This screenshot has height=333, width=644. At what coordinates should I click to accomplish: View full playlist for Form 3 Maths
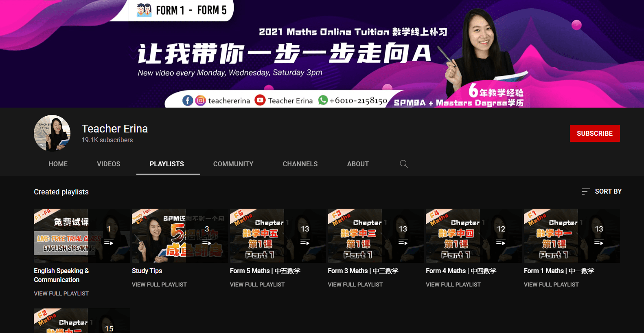click(355, 284)
